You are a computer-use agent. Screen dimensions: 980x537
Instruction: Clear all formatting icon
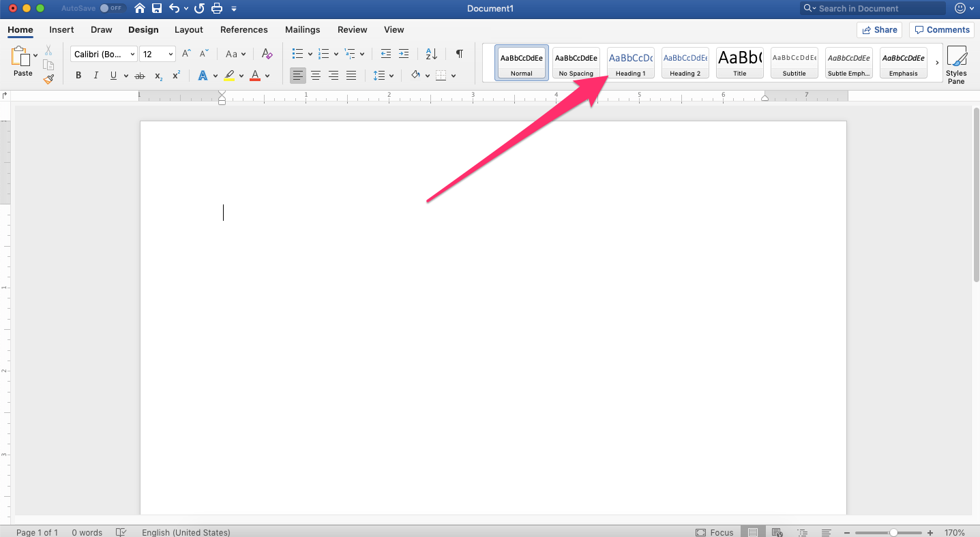pos(267,54)
